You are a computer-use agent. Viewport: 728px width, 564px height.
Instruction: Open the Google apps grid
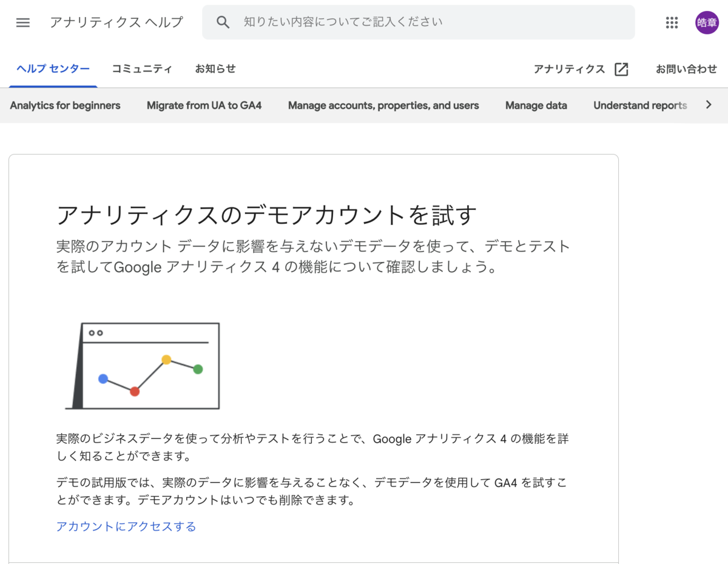click(672, 22)
